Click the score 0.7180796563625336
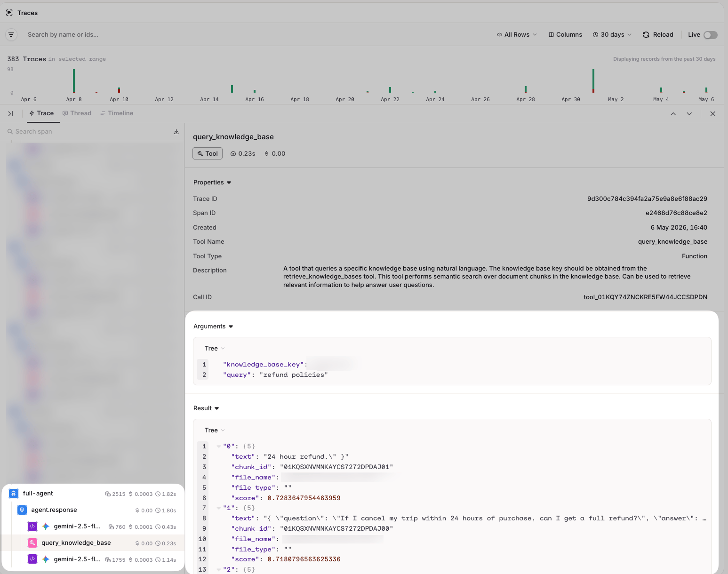728x574 pixels. point(304,559)
